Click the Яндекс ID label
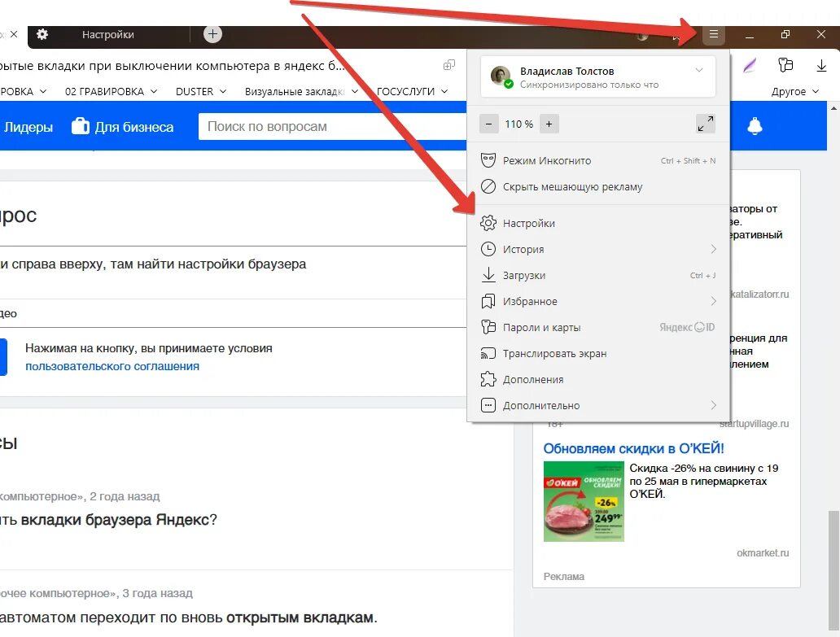The width and height of the screenshot is (840, 637). (x=687, y=327)
